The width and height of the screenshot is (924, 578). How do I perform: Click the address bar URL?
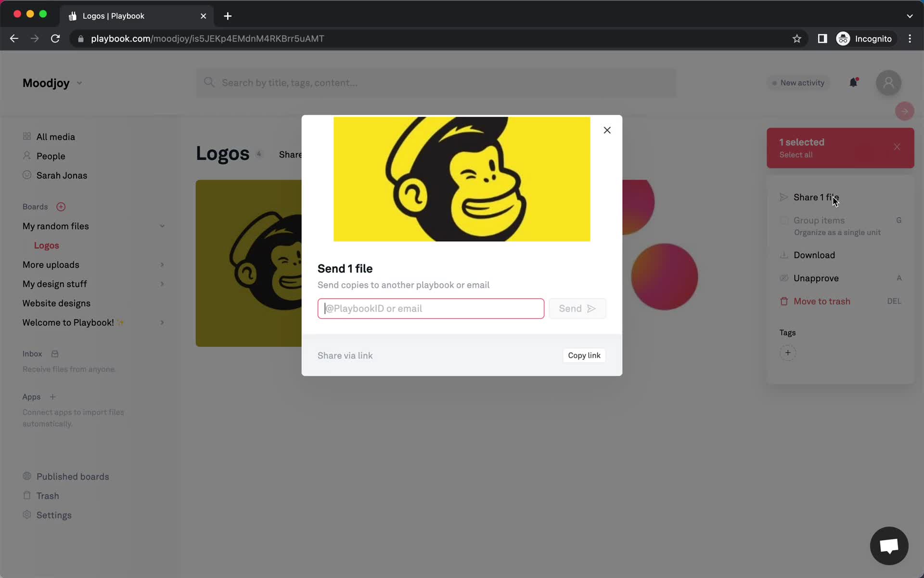click(207, 39)
